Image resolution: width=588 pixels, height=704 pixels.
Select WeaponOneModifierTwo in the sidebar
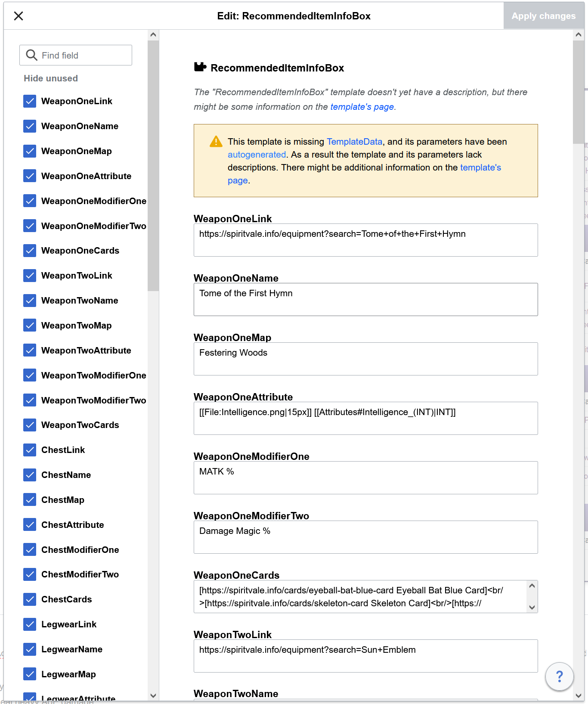click(94, 226)
